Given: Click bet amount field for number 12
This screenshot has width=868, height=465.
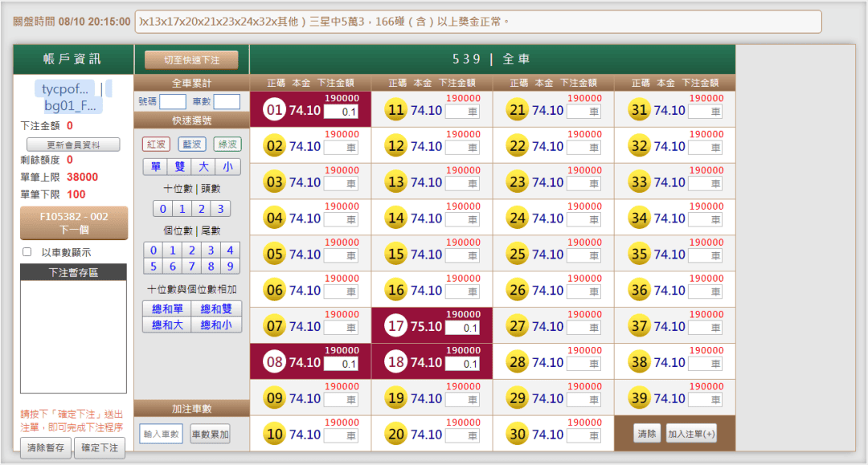Looking at the screenshot, I should (x=462, y=148).
